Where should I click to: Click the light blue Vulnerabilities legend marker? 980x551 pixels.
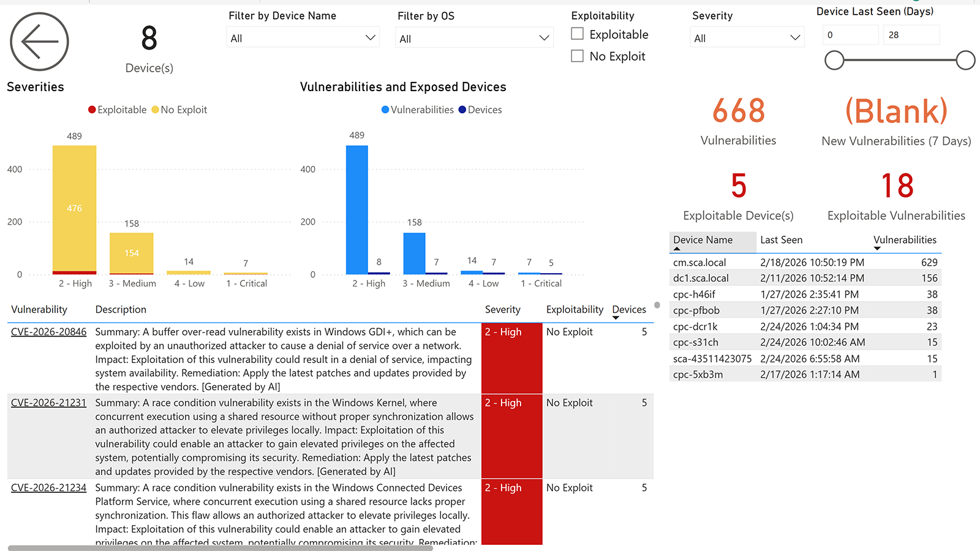pyautogui.click(x=385, y=110)
